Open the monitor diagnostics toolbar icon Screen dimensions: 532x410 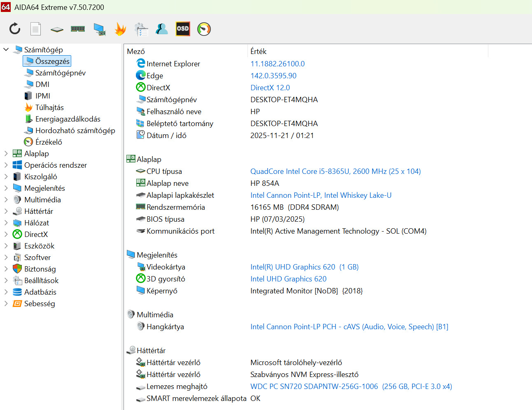(x=99, y=29)
